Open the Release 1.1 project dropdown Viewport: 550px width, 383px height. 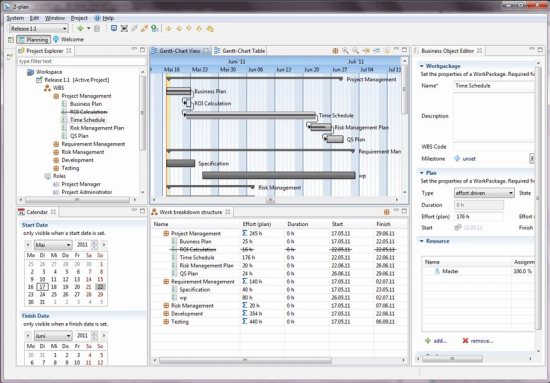(x=65, y=29)
